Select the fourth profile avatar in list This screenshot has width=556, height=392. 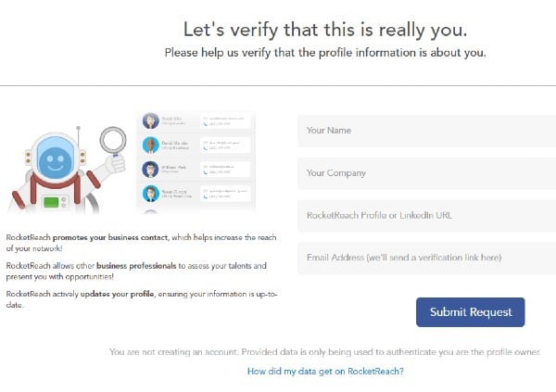click(x=151, y=194)
